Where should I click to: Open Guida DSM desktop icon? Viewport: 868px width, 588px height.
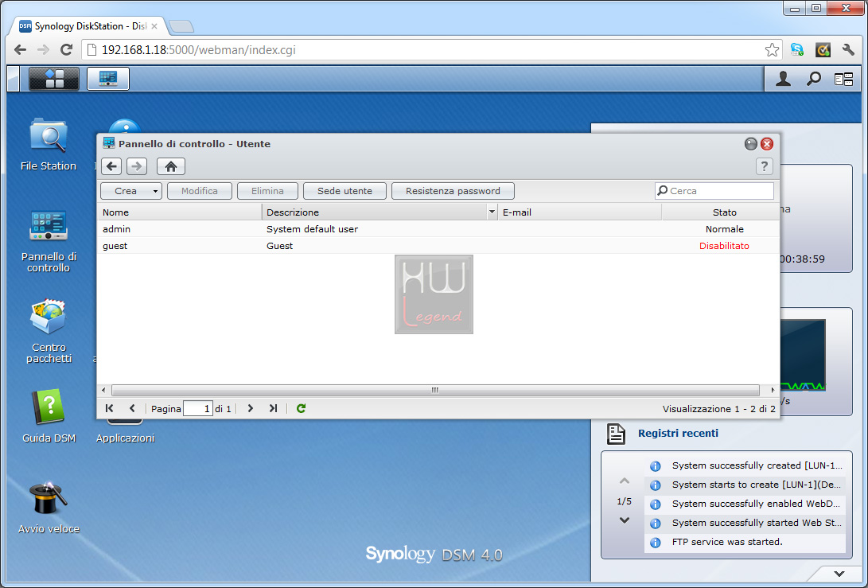[x=49, y=416]
